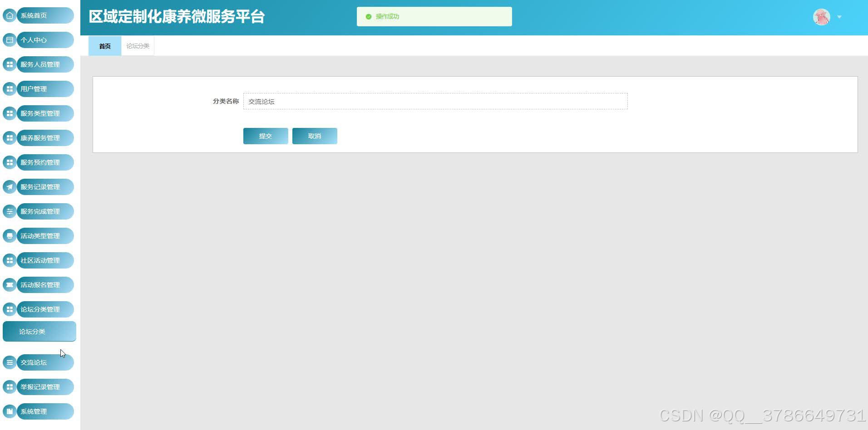Image resolution: width=868 pixels, height=430 pixels.
Task: Open 社区活动管理 in the sidebar
Action: point(45,260)
